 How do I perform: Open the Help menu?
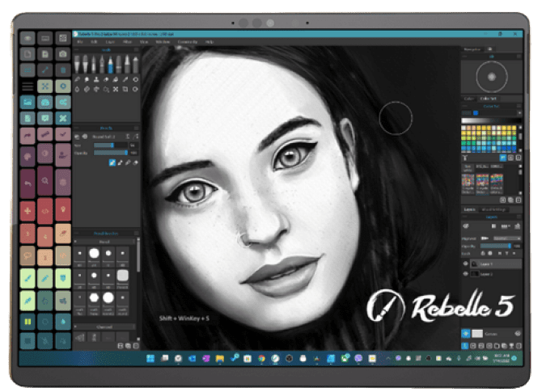(x=210, y=40)
